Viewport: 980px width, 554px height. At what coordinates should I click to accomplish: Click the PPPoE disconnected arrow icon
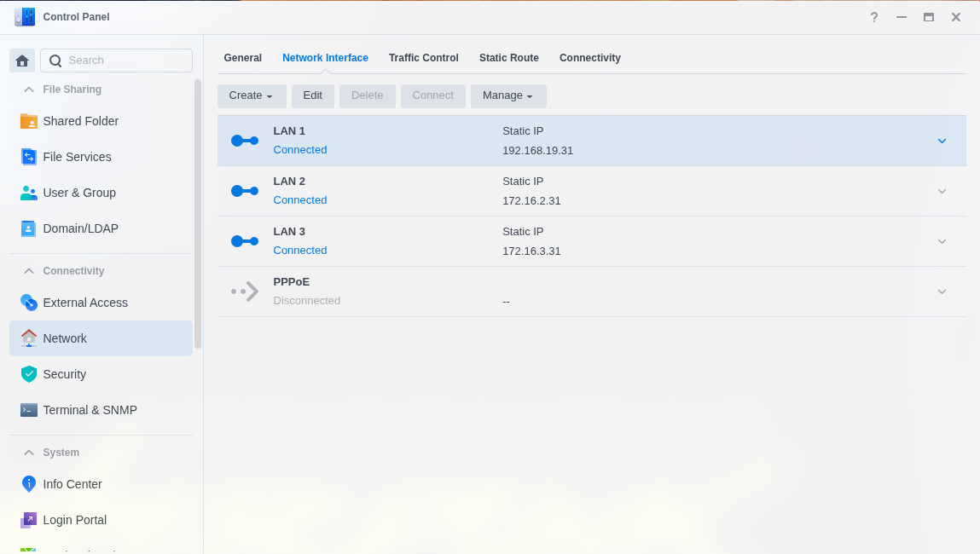click(x=245, y=291)
